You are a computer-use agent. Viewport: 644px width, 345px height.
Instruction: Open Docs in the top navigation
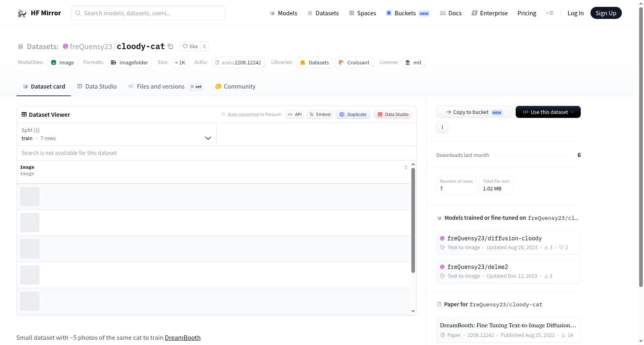click(x=451, y=13)
